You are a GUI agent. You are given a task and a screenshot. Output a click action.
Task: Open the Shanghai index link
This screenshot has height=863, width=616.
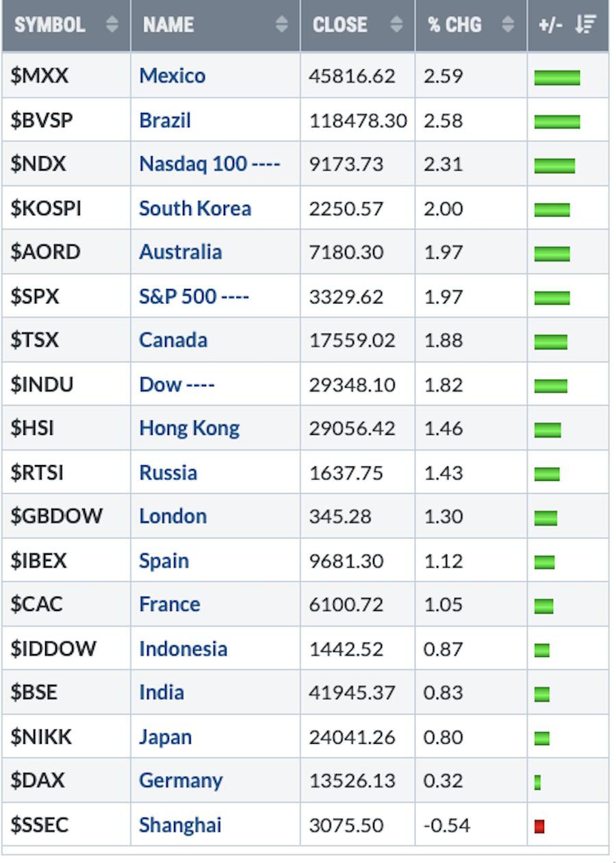(180, 825)
